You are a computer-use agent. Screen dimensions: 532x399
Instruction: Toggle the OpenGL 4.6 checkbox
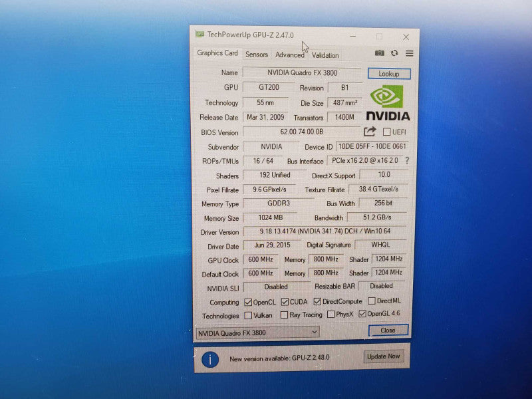pos(362,313)
